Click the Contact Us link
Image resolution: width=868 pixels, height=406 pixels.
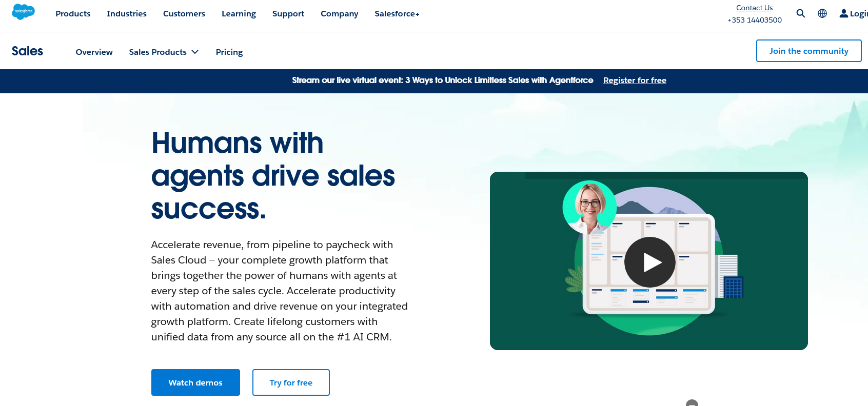754,8
